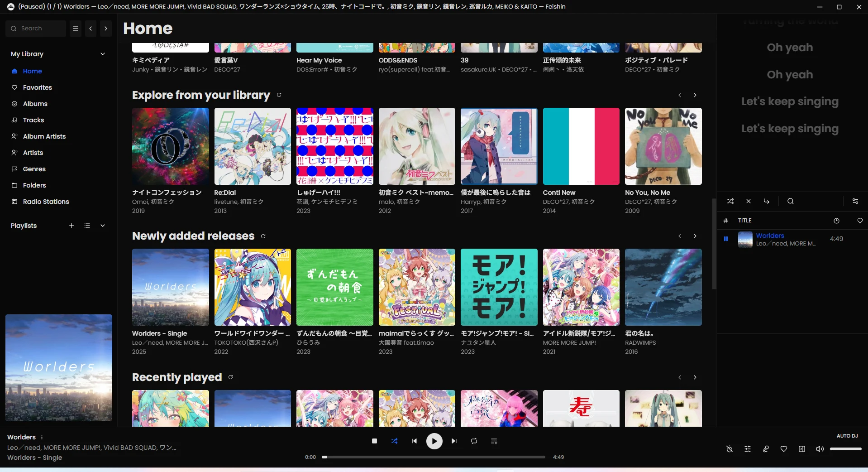This screenshot has height=472, width=868.
Task: Refresh the Recently played section
Action: point(231,377)
